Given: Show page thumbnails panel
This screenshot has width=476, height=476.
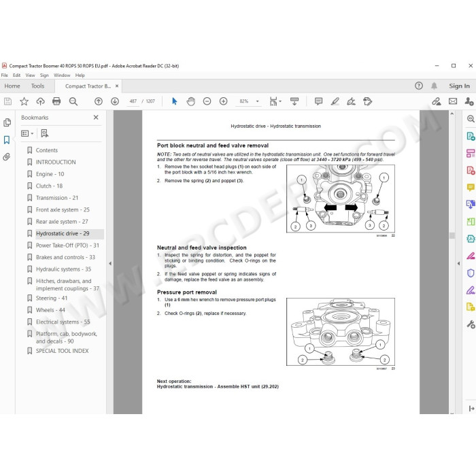Looking at the screenshot, I should point(7,122).
